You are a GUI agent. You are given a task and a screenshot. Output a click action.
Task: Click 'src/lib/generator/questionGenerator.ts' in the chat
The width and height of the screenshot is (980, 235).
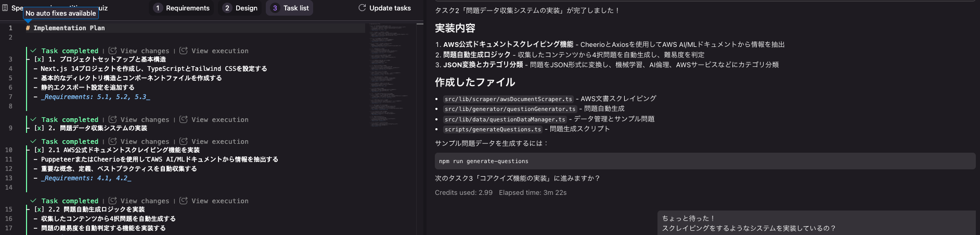click(510, 109)
